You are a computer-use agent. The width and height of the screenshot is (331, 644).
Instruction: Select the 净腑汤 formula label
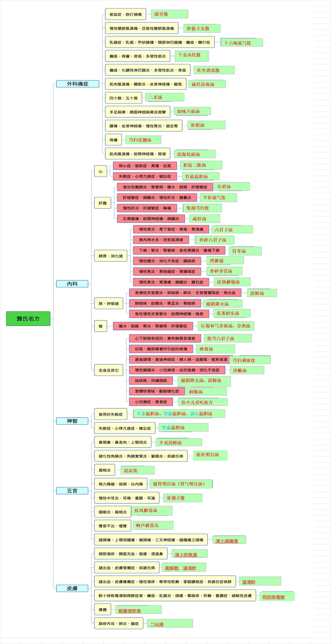point(247,370)
